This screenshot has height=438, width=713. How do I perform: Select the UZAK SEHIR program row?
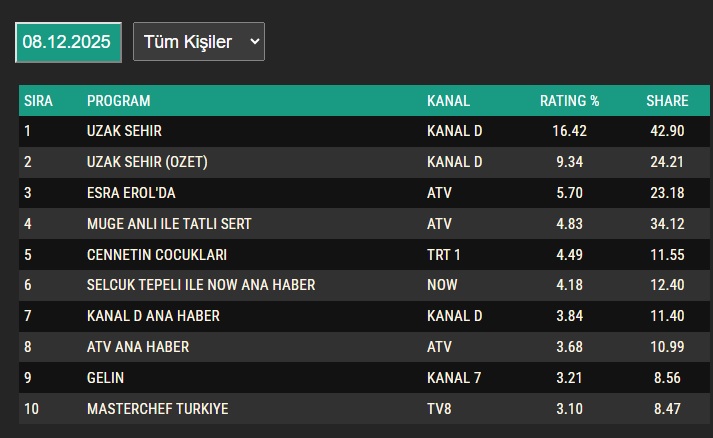364,131
